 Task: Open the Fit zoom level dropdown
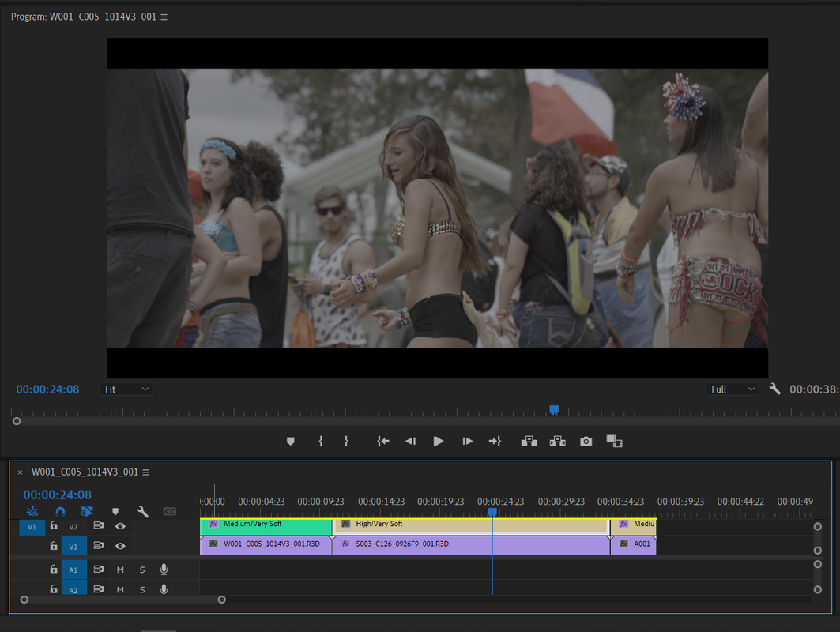click(126, 389)
